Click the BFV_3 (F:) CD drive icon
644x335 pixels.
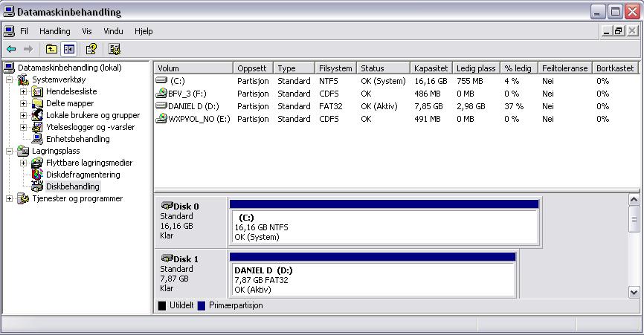coord(161,93)
